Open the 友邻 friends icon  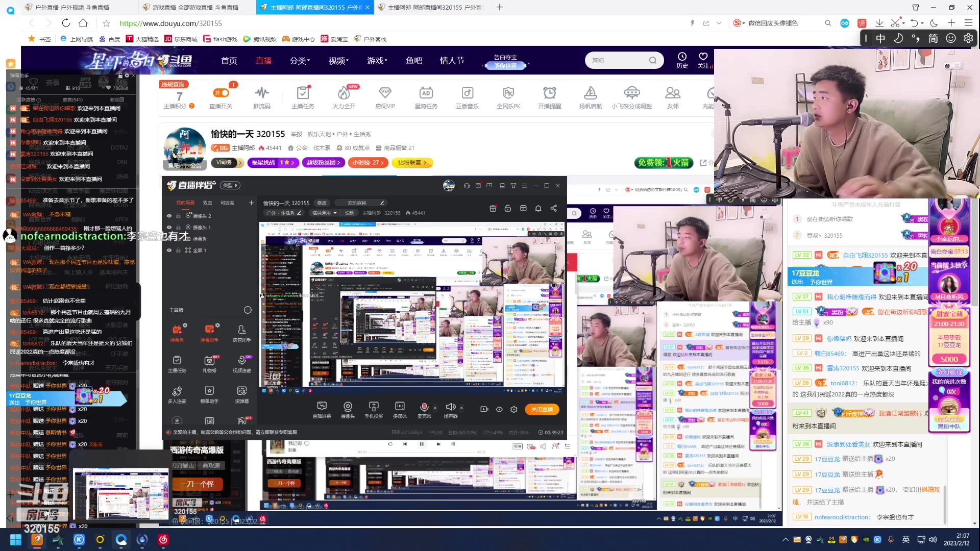(x=673, y=97)
